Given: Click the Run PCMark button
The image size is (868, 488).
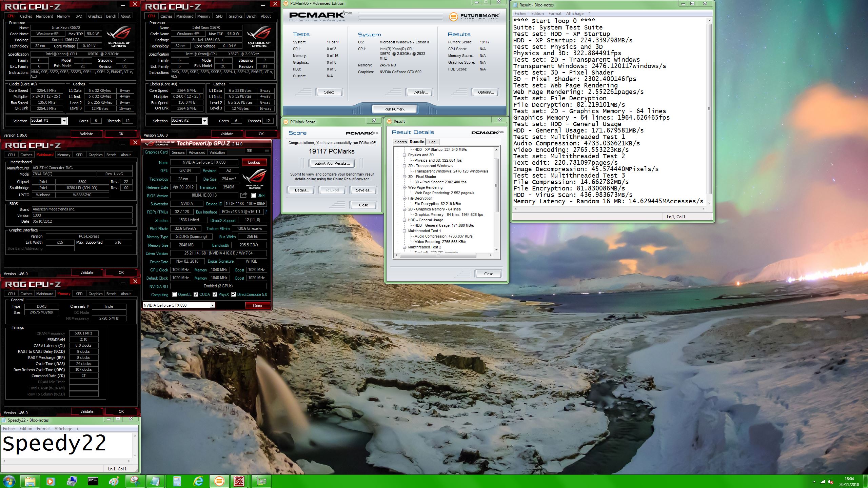Looking at the screenshot, I should [394, 109].
